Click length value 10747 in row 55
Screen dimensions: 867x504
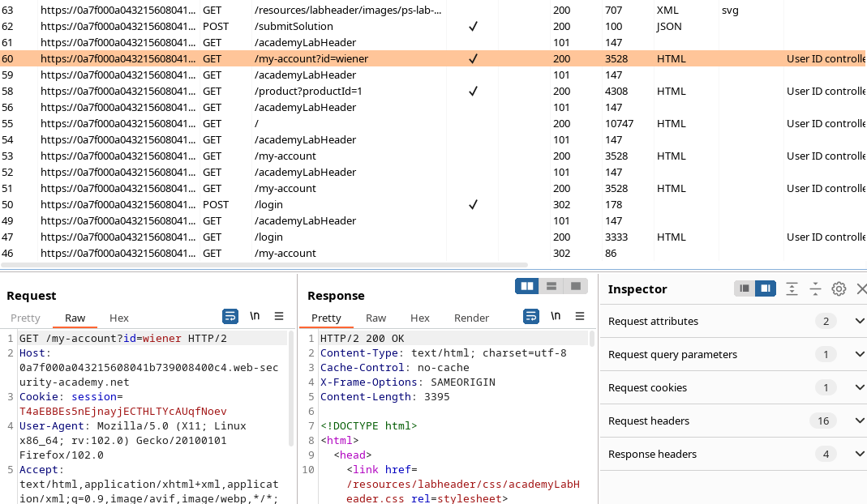coord(619,123)
